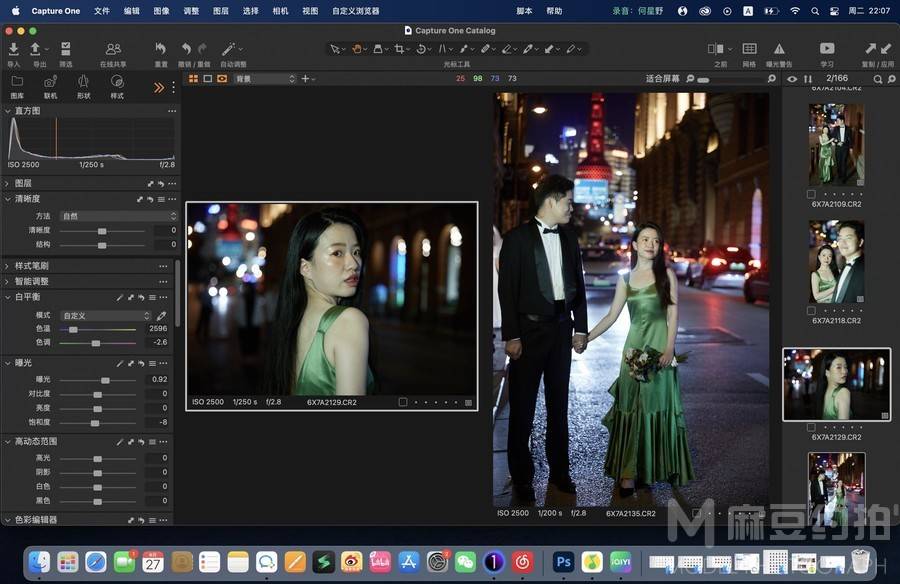Click the 导出 (Export) toolbar icon
Viewport: 900px width, 584px height.
(36, 49)
